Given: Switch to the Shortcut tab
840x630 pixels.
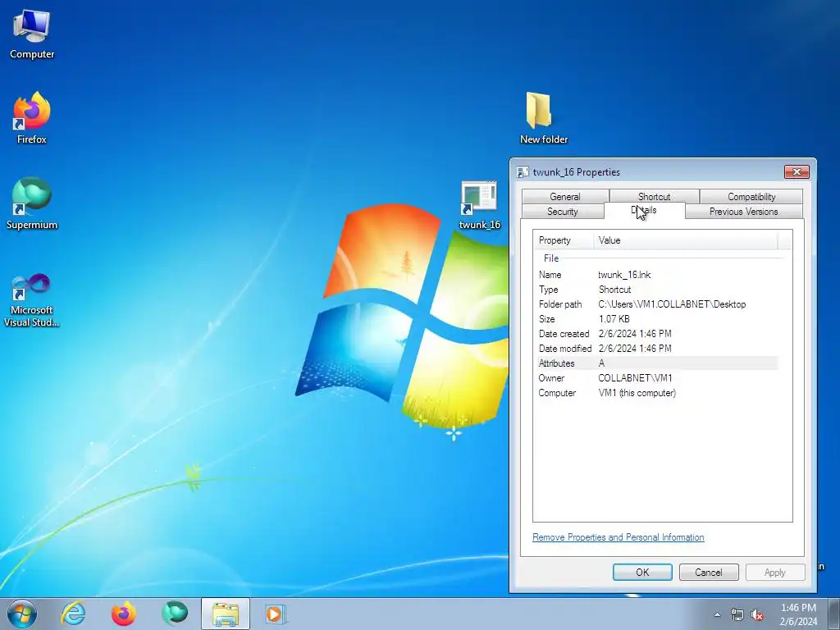Looking at the screenshot, I should 654,197.
